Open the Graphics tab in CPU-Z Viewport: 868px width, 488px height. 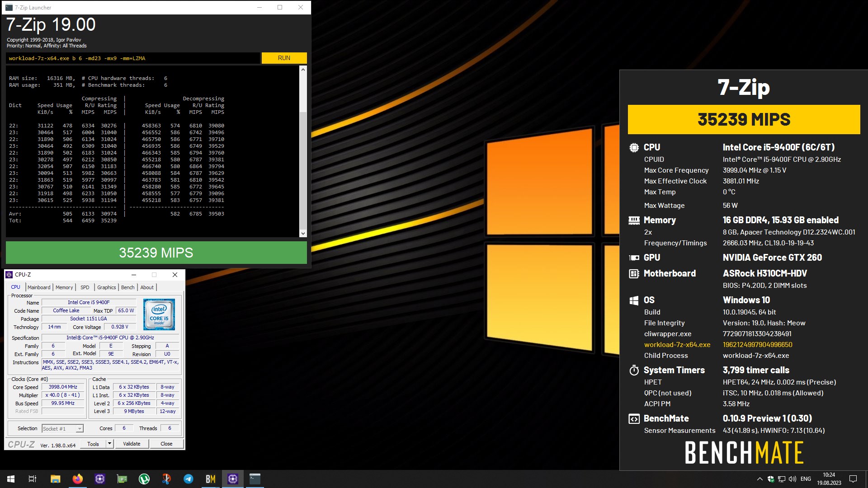tap(107, 287)
